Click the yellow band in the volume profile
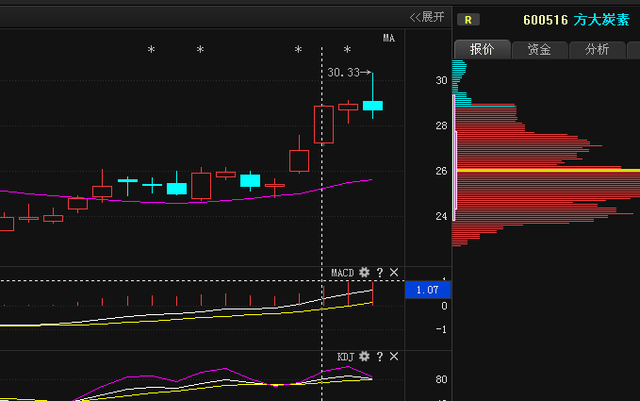640x401 pixels. tap(548, 170)
